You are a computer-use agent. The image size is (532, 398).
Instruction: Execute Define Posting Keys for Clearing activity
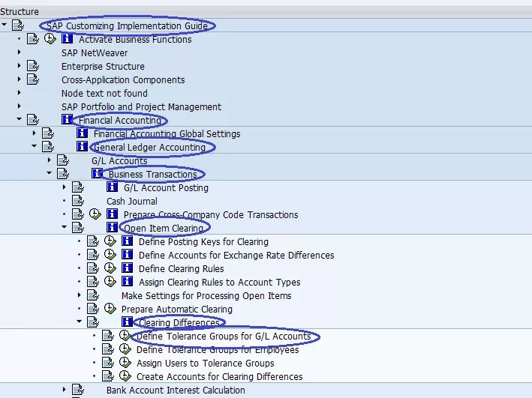110,241
